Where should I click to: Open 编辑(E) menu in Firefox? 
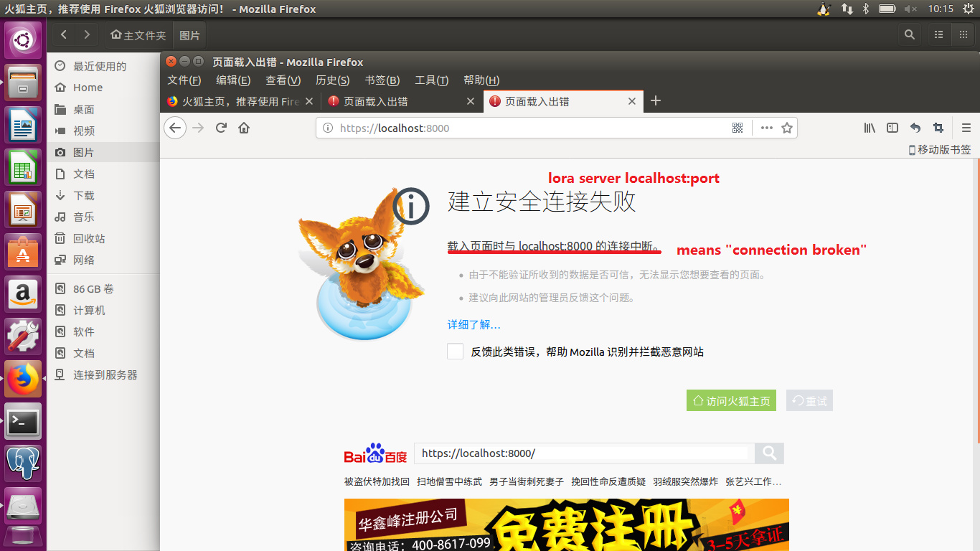[x=233, y=80]
